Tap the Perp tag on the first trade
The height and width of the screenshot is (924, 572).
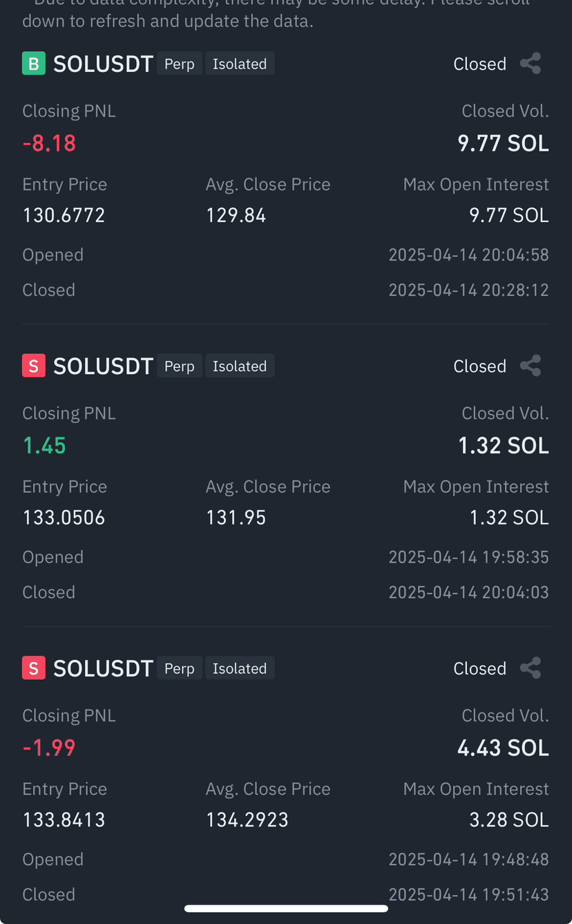coord(180,64)
